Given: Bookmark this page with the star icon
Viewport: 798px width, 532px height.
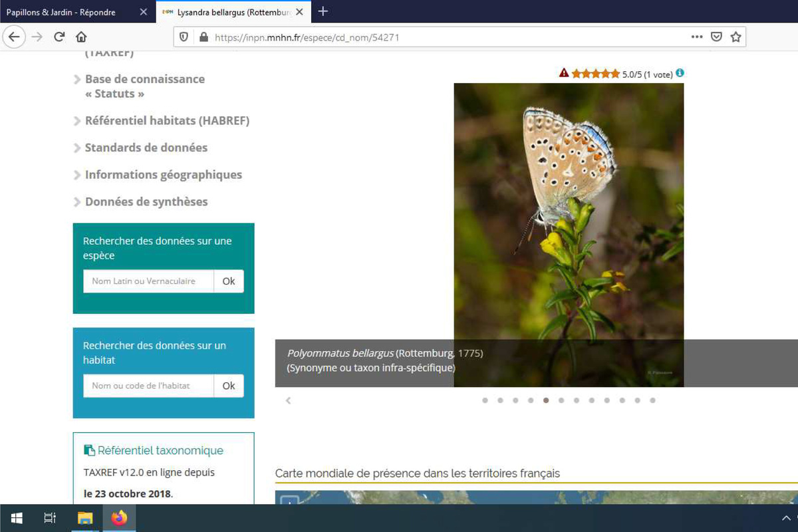Looking at the screenshot, I should [735, 37].
